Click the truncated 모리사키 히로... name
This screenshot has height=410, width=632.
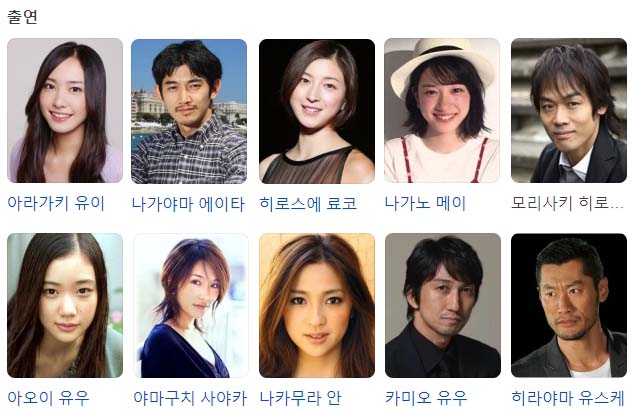tap(568, 203)
